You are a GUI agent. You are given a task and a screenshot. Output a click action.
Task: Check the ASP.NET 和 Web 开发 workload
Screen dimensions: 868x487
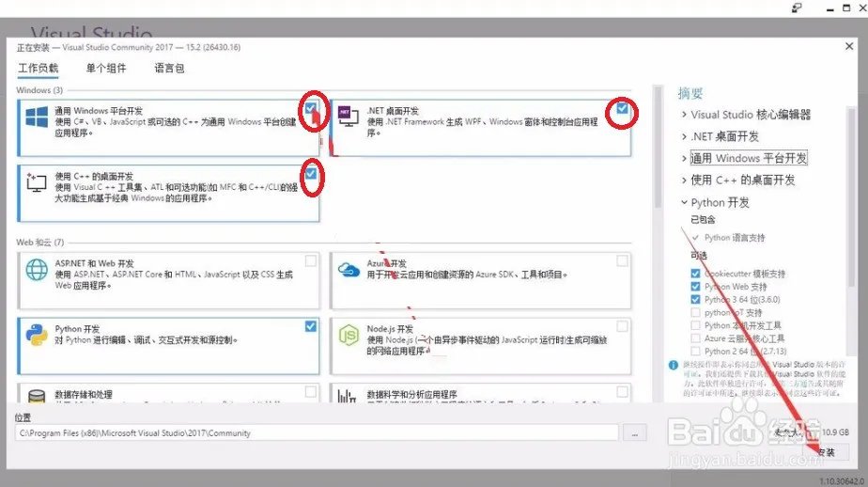[x=311, y=261]
